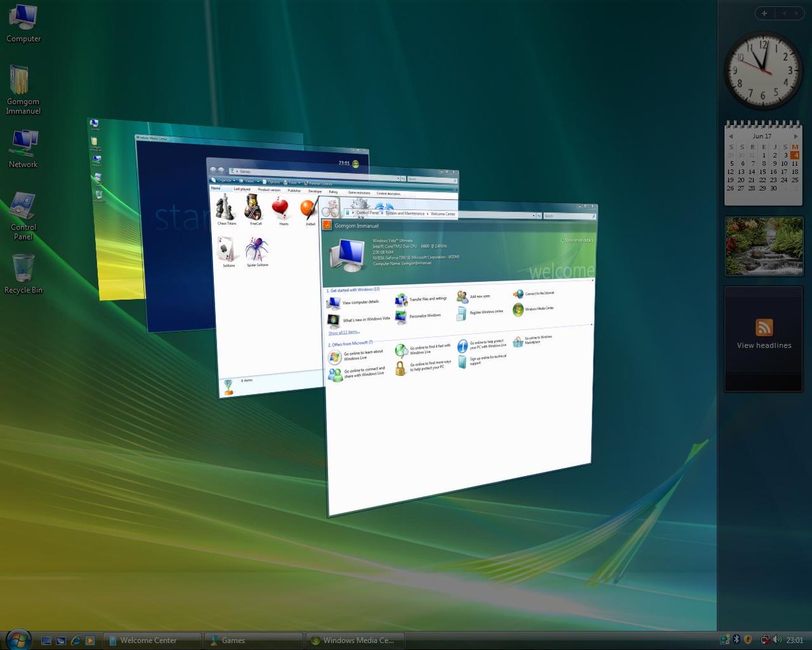Click the taskbar clock showing 23:01

click(794, 640)
